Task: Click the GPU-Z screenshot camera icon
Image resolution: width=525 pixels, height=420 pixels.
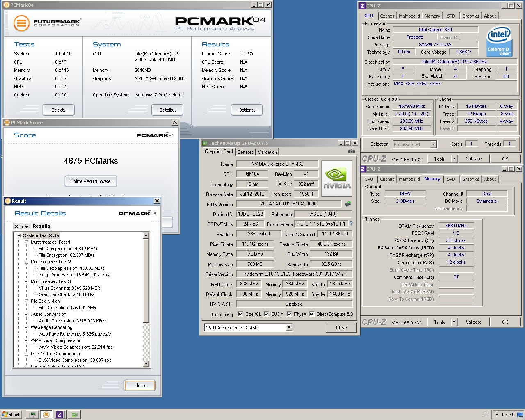Action: pos(351,151)
